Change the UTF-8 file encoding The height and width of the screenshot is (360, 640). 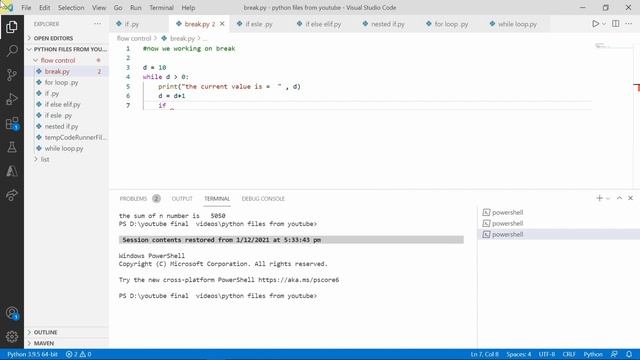(547, 354)
